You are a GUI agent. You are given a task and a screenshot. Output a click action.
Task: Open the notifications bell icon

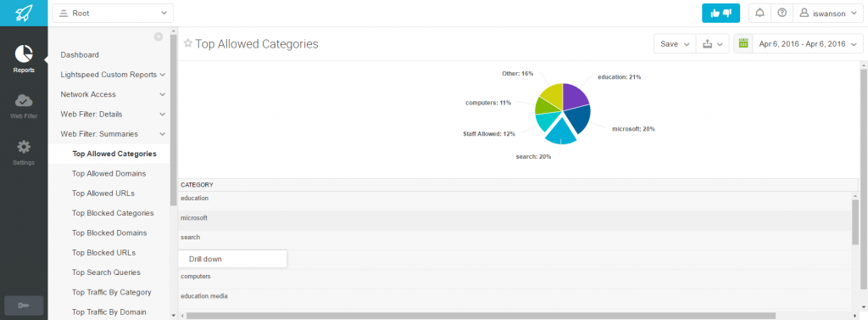click(x=760, y=14)
